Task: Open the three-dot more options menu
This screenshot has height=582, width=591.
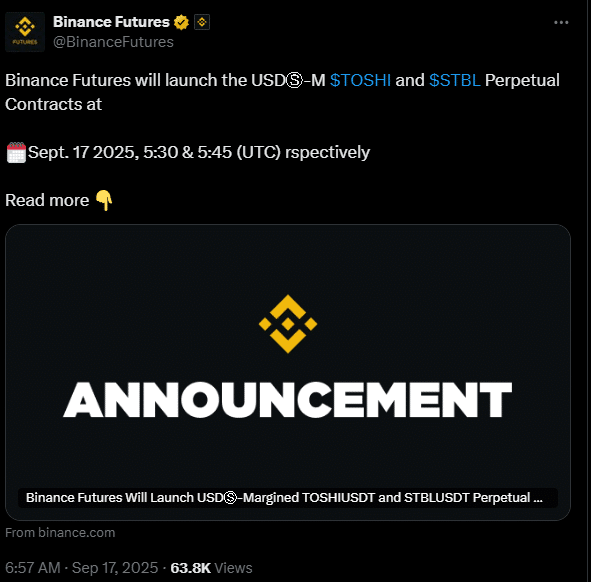Action: coord(561,23)
